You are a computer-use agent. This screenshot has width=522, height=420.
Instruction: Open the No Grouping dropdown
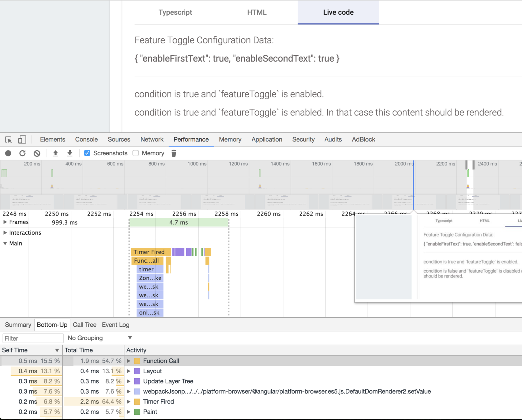[x=100, y=338]
